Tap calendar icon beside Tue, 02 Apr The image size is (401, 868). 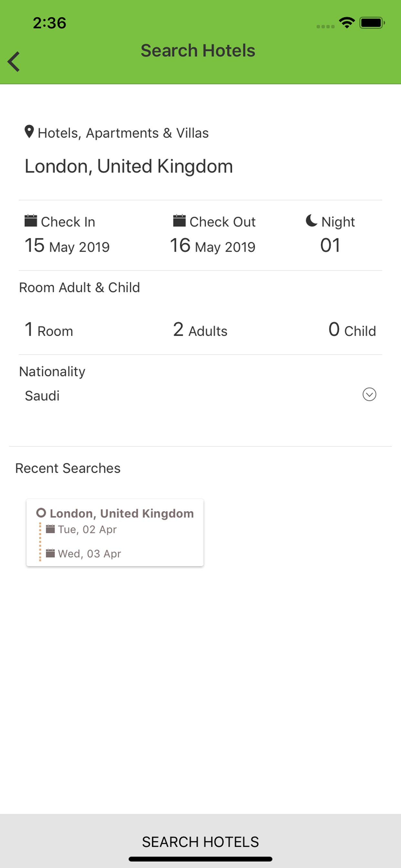coord(50,529)
